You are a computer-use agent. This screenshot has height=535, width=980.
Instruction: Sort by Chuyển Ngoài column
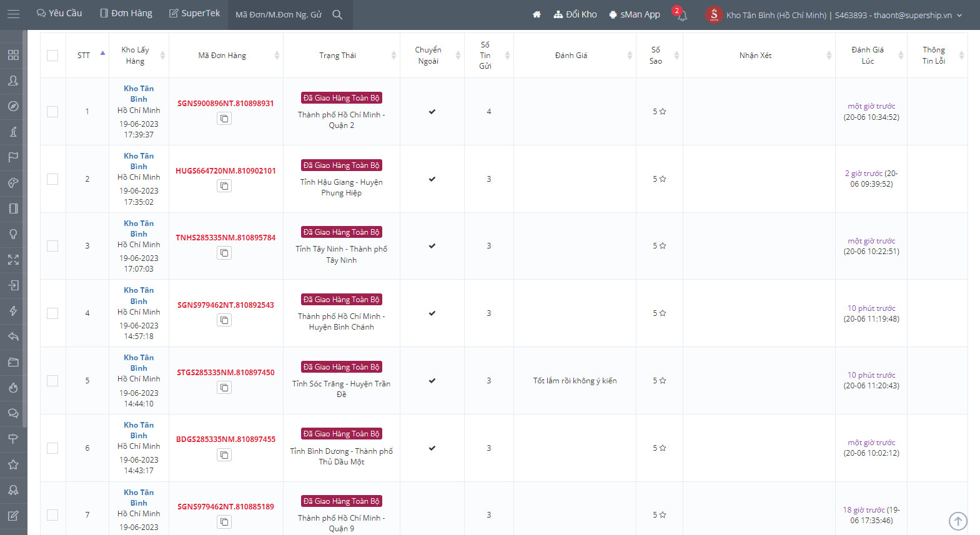click(432, 56)
